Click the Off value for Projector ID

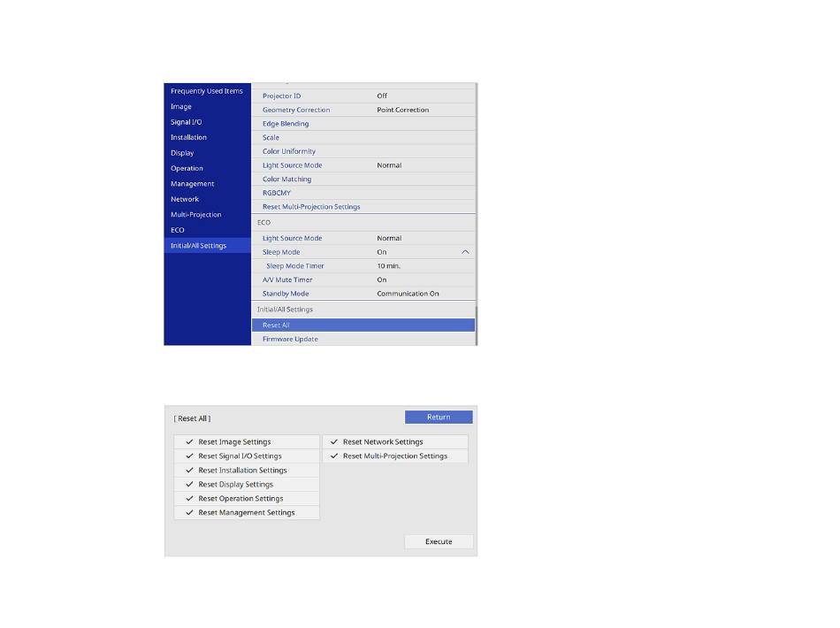382,96
